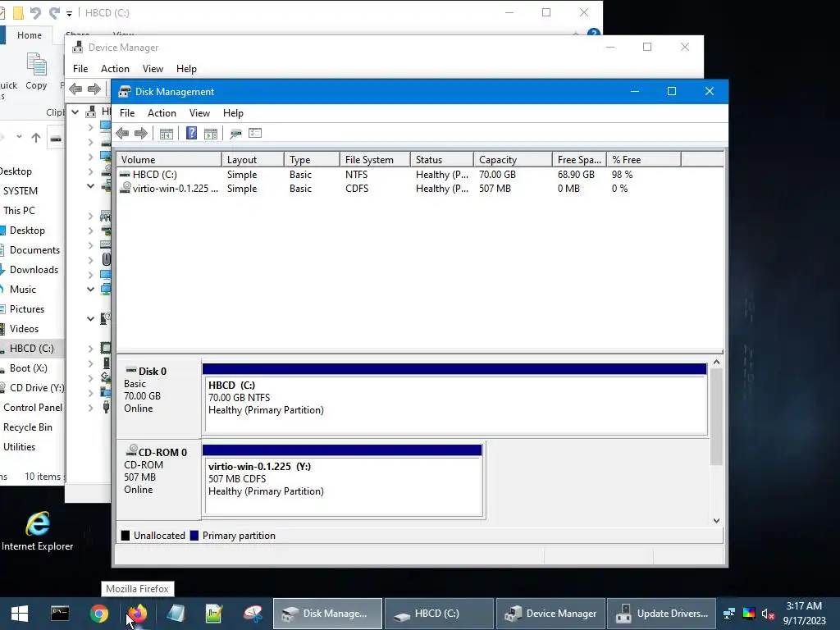
Task: Open recent locations dropdown in Explorer navigation
Action: click(x=19, y=137)
